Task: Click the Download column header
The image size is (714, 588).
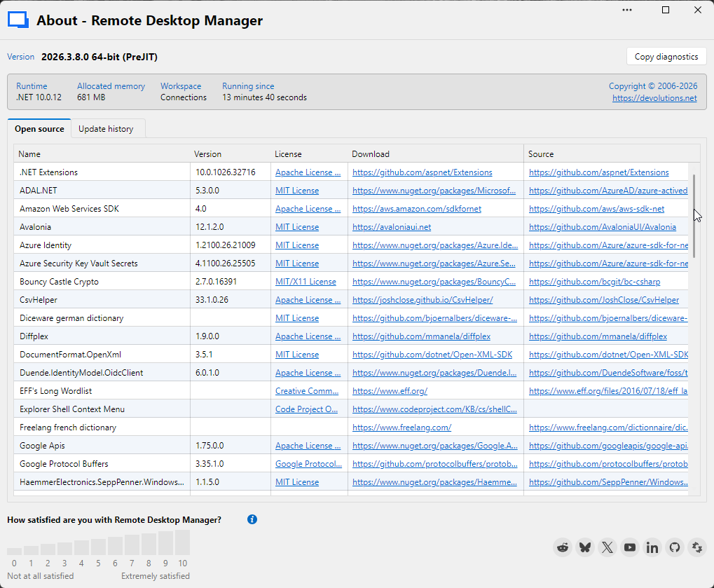Action: pos(436,154)
